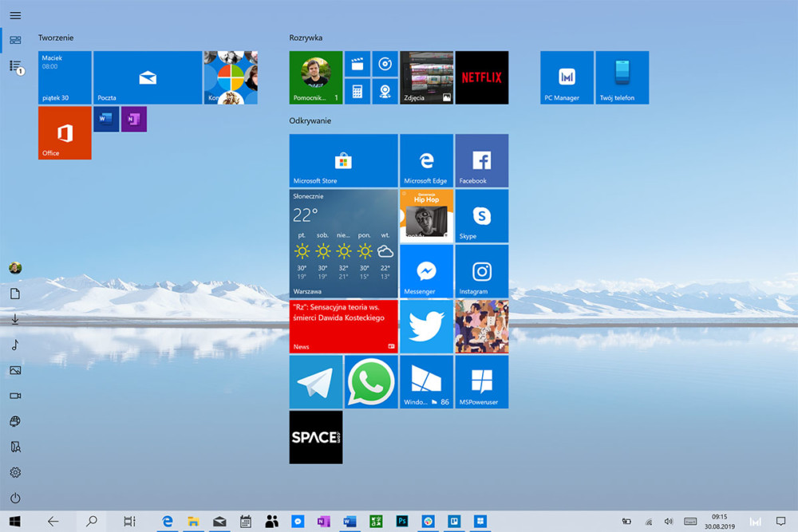Open the Settings gear in the sidebar

pos(15,472)
